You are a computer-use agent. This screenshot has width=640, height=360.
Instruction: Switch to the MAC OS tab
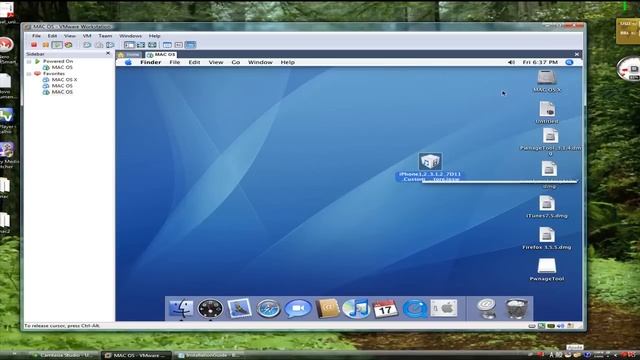click(161, 55)
